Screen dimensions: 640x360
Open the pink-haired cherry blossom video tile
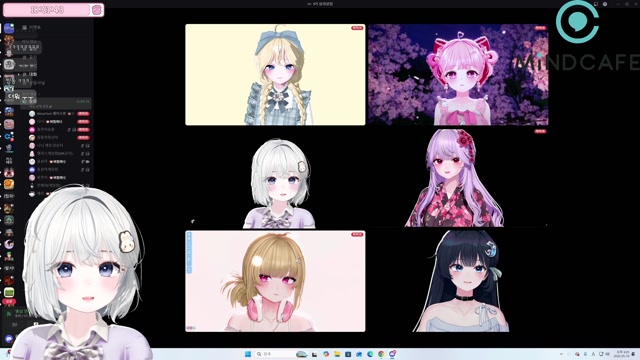point(458,74)
